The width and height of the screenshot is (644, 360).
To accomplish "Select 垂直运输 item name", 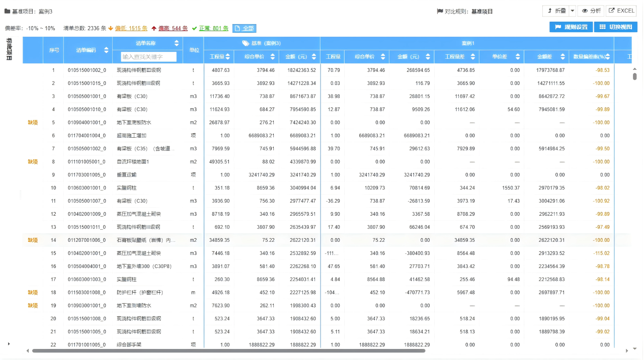I will 126,175.
